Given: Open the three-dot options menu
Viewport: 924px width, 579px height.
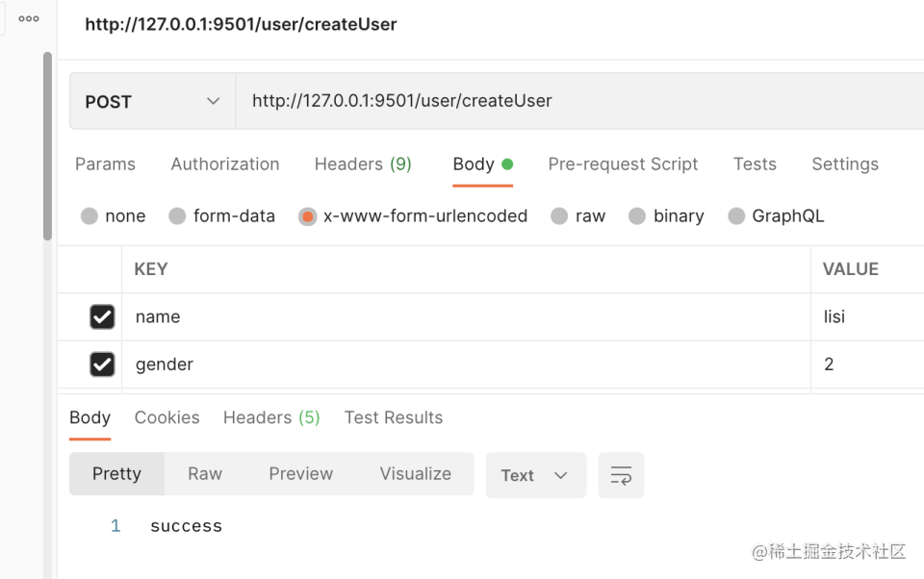Looking at the screenshot, I should pyautogui.click(x=28, y=19).
